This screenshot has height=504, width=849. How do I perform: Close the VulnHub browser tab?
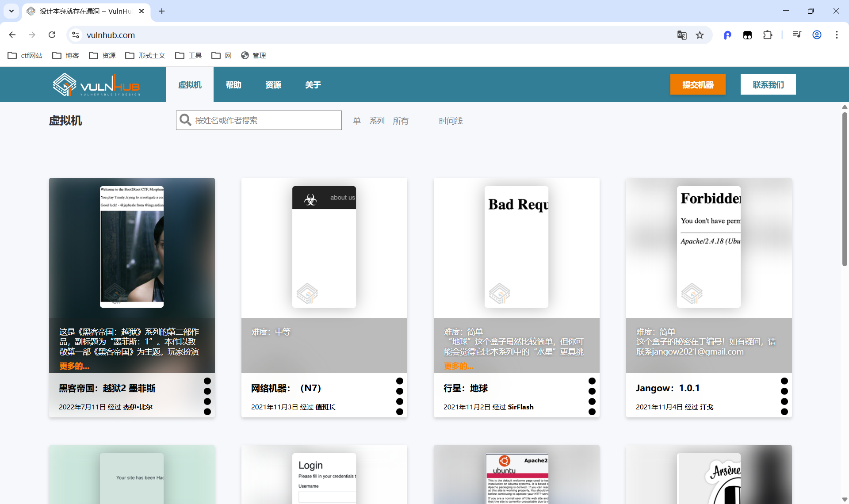click(141, 11)
